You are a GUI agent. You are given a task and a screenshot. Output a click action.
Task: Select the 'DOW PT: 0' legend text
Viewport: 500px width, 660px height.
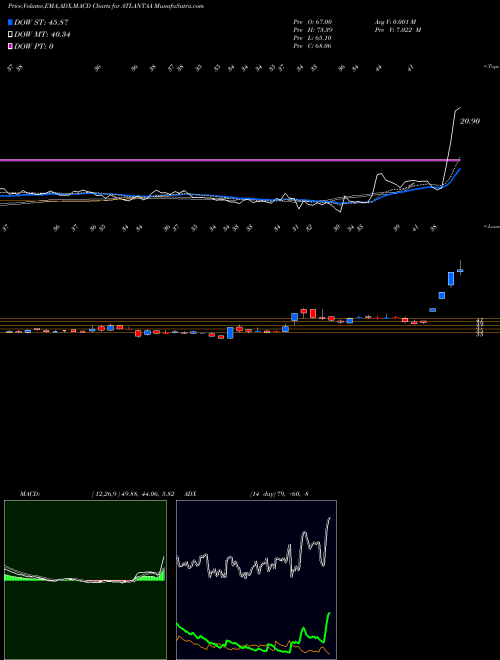tap(34, 46)
